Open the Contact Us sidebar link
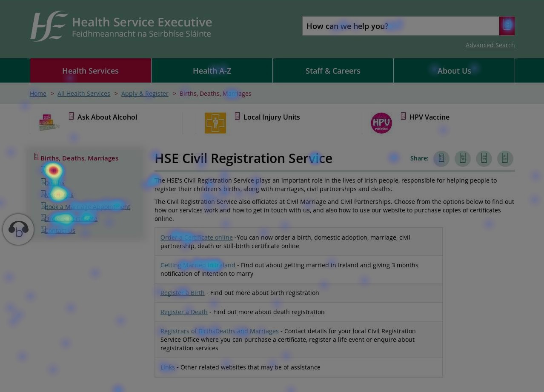544x392 pixels. click(60, 231)
